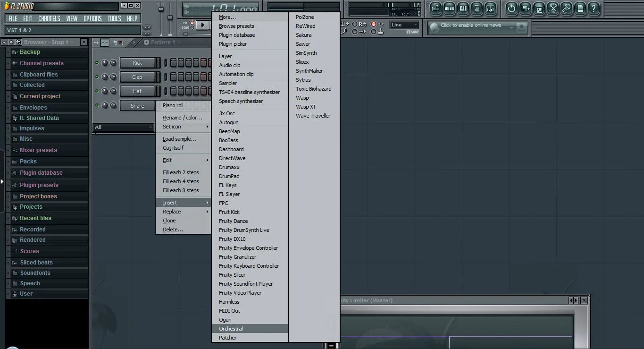This screenshot has width=644, height=349.
Task: Click the Pattern 1 plus icon
Action: point(146,43)
